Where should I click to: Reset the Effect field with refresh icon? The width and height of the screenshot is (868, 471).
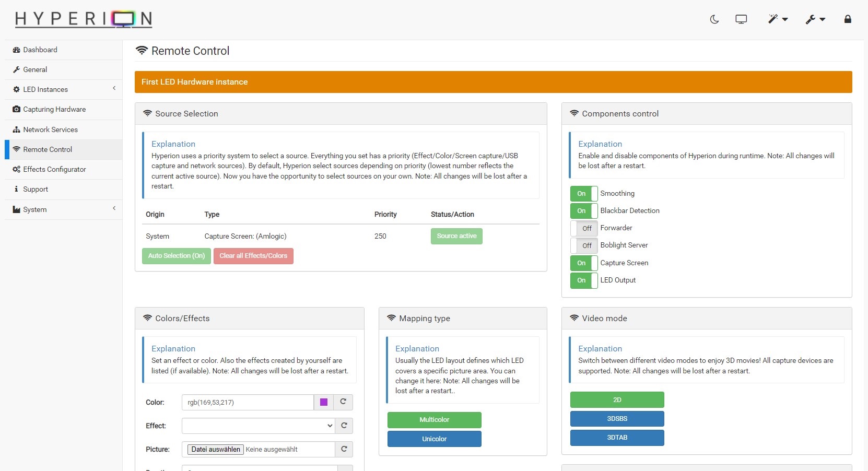click(x=344, y=426)
